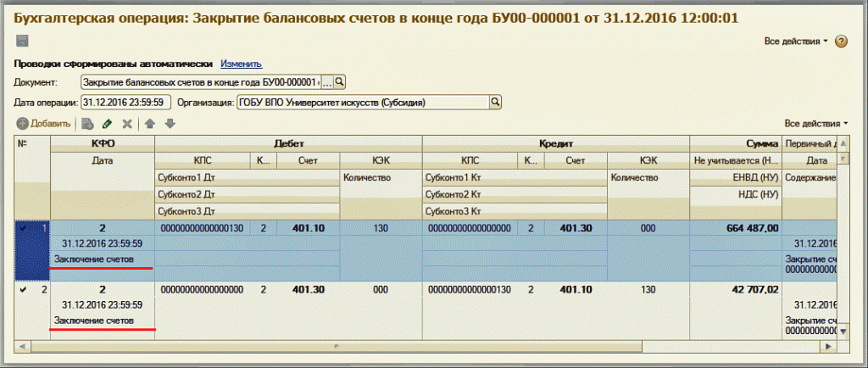The height and width of the screenshot is (368, 868).
Task: Select row 1 credit account 401.30
Action: click(576, 228)
